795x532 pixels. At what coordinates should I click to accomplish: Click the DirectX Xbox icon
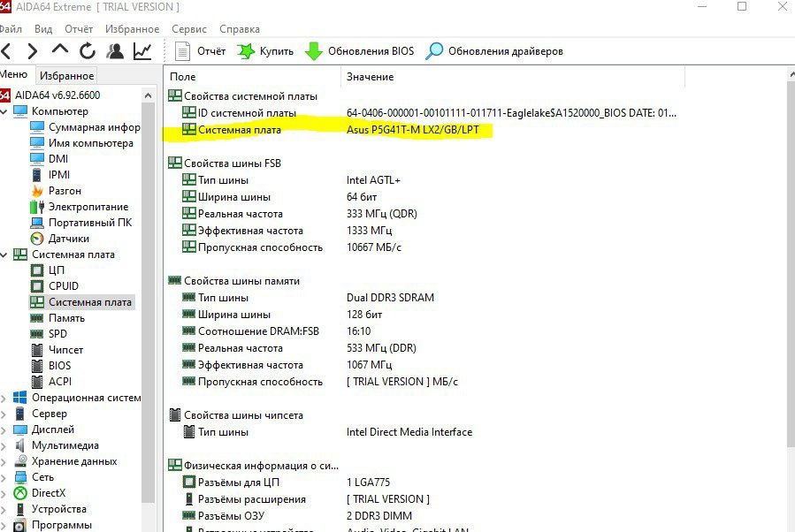[19, 493]
